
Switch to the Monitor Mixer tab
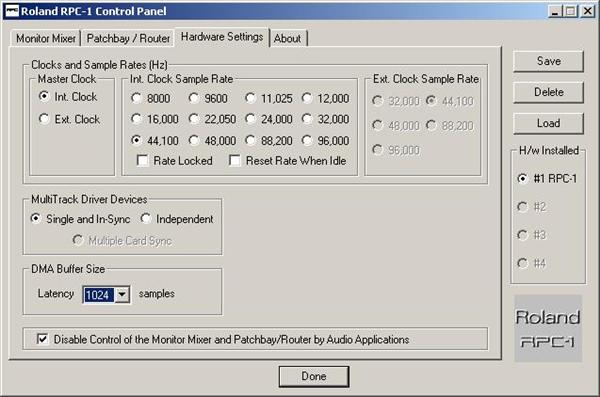pyautogui.click(x=46, y=38)
